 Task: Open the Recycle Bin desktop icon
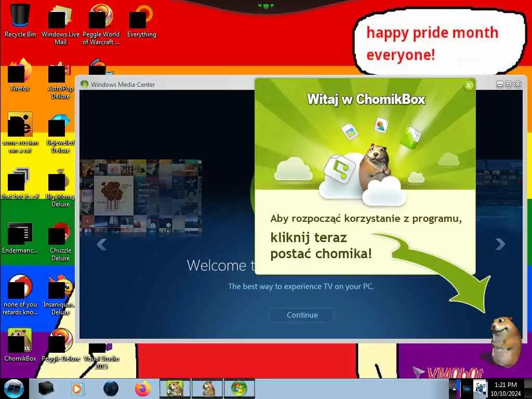pos(20,20)
